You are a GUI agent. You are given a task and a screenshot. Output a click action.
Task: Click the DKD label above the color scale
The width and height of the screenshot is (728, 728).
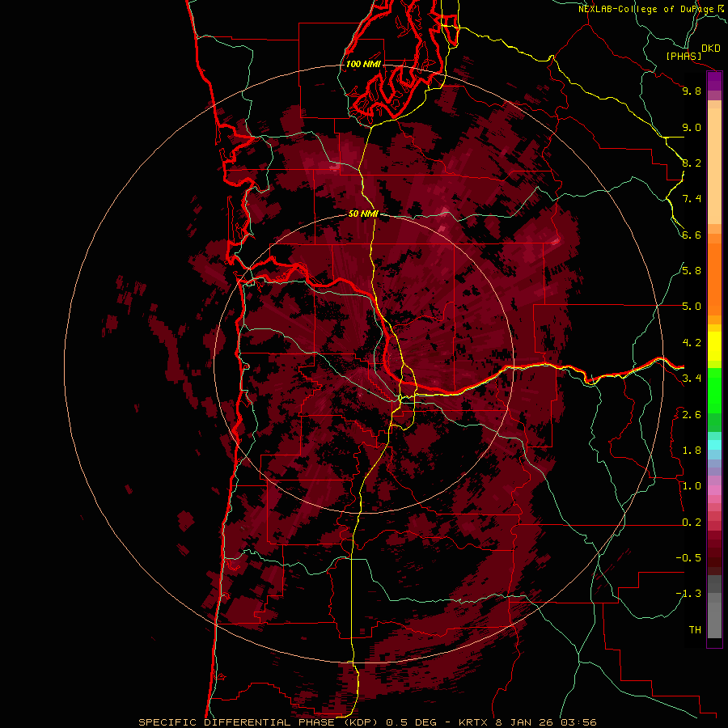(710, 49)
